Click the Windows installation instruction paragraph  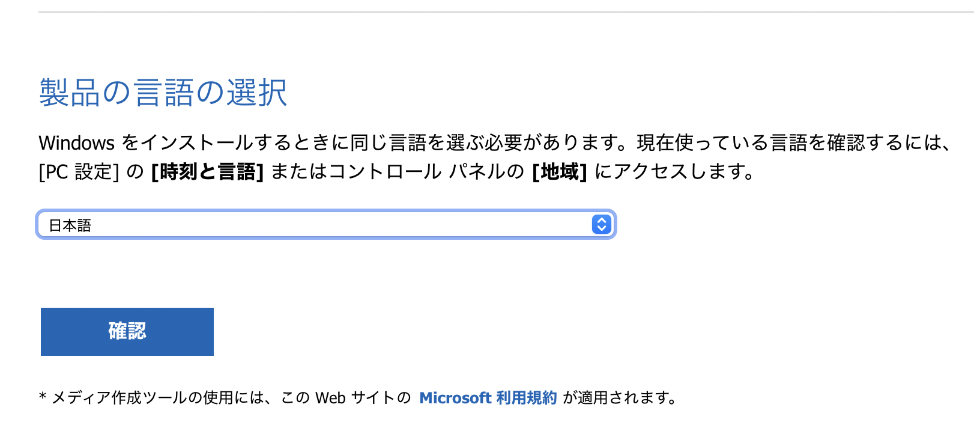420,142
